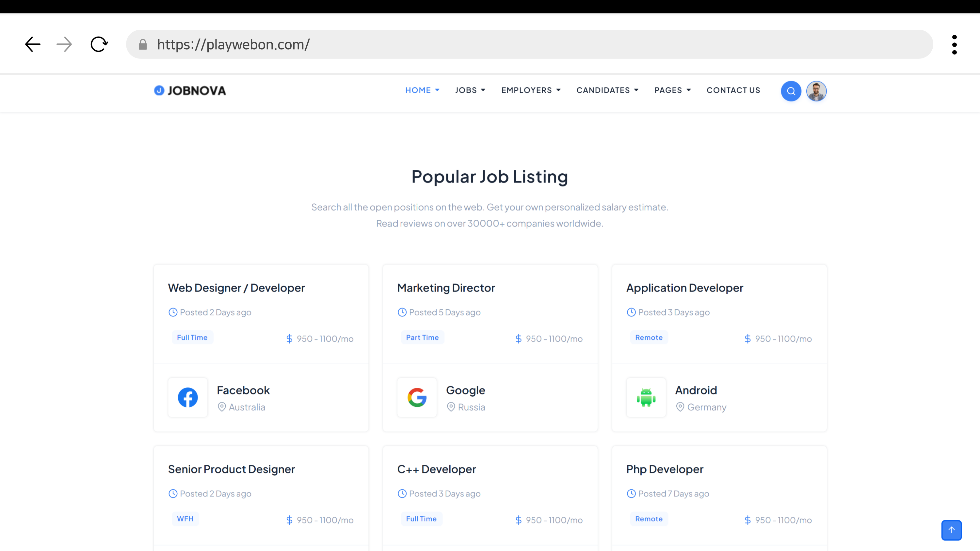
Task: Expand the HOME dropdown menu
Action: [x=422, y=90]
